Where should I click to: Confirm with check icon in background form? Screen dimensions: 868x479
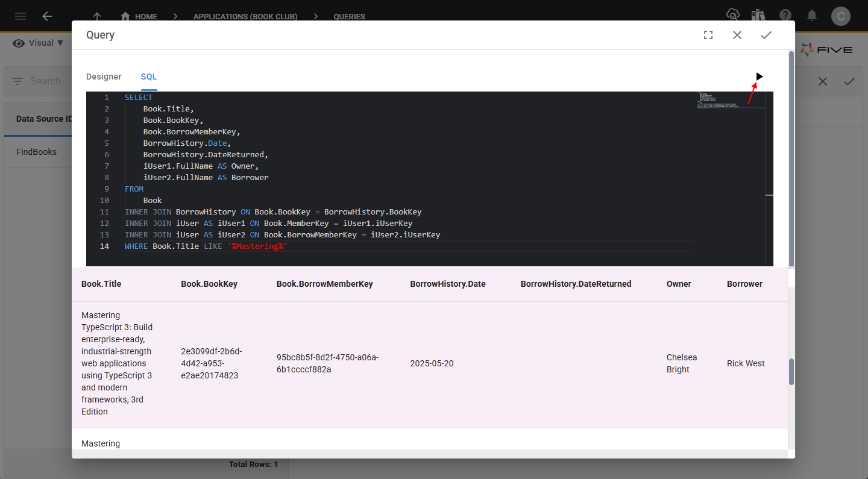[x=849, y=81]
